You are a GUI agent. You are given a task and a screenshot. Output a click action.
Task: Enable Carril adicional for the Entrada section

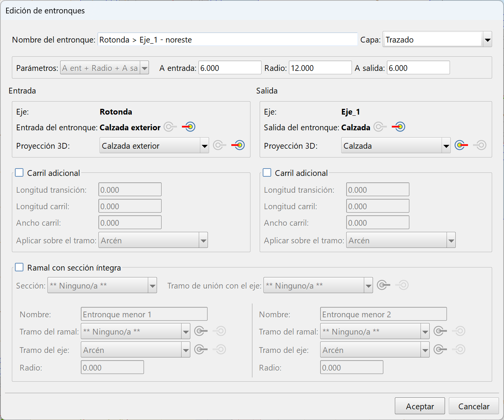19,172
